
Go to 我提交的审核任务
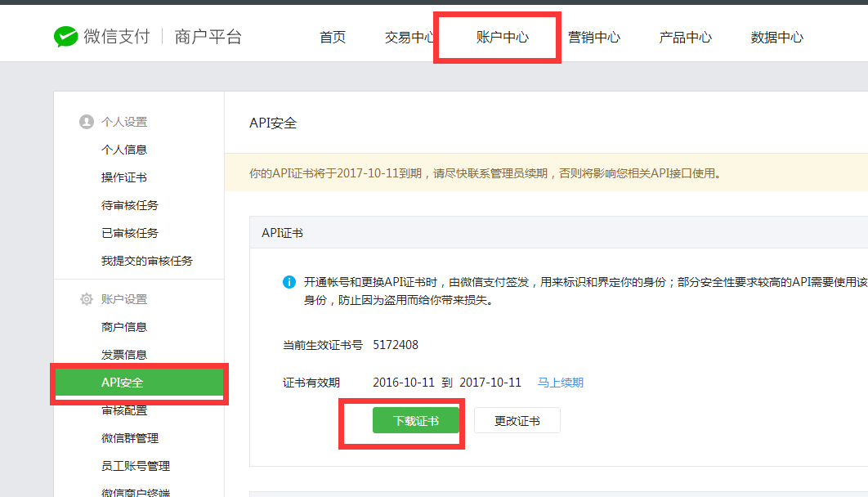click(147, 261)
